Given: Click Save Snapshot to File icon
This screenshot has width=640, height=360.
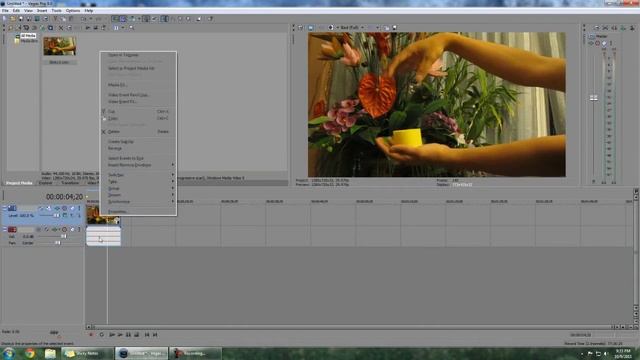Looking at the screenshot, I should [x=395, y=28].
